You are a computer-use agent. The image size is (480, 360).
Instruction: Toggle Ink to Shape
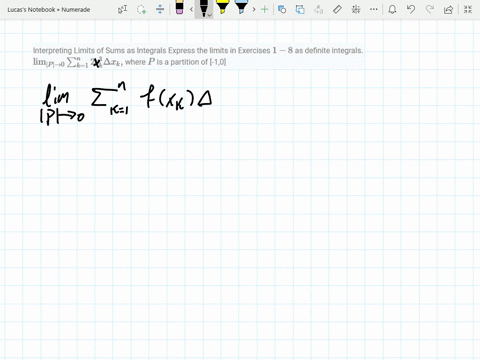(300, 9)
